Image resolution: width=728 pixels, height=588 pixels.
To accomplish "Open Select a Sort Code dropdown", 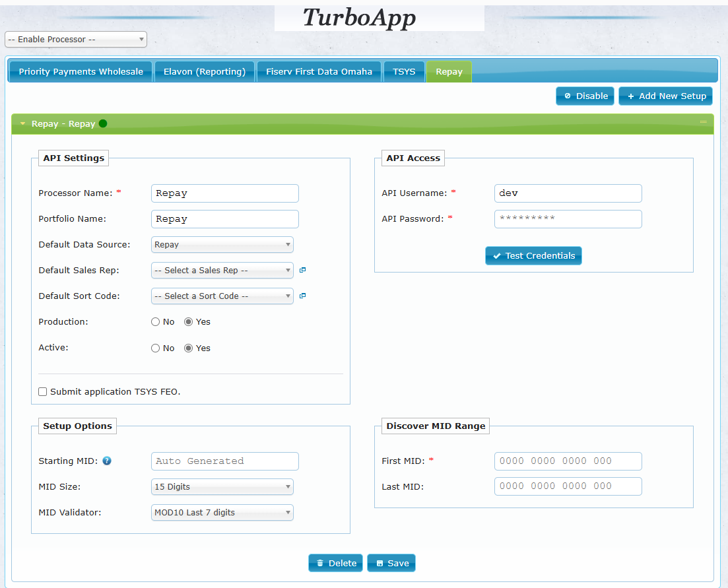I will (222, 296).
